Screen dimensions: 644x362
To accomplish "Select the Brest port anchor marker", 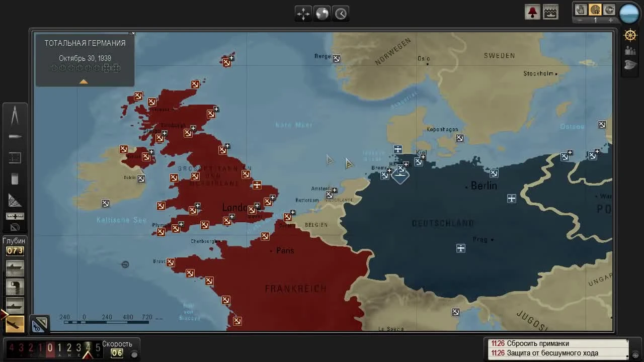I will (x=171, y=262).
